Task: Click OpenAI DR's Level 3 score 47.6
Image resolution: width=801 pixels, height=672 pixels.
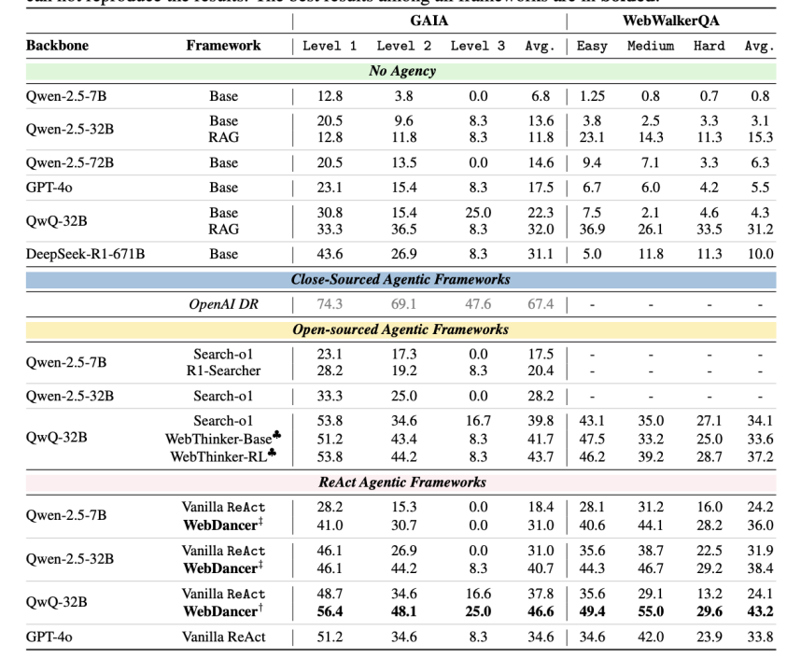Action: (478, 304)
